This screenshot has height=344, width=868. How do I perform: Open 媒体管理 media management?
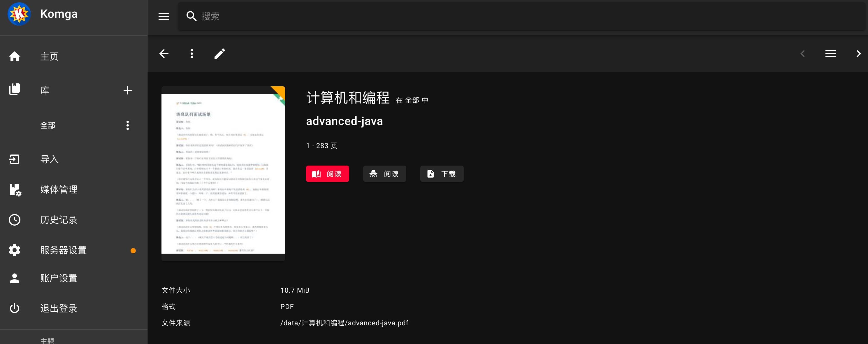59,189
